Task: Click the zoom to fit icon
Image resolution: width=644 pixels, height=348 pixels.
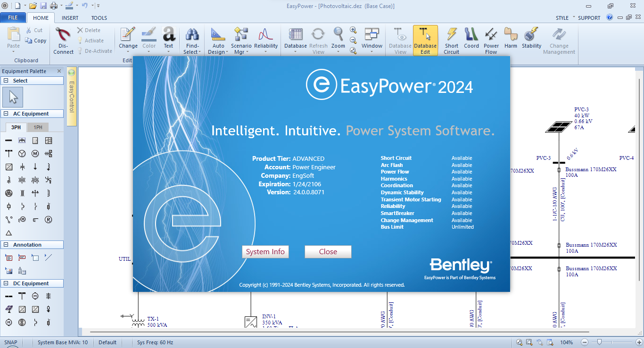Action: (x=353, y=50)
